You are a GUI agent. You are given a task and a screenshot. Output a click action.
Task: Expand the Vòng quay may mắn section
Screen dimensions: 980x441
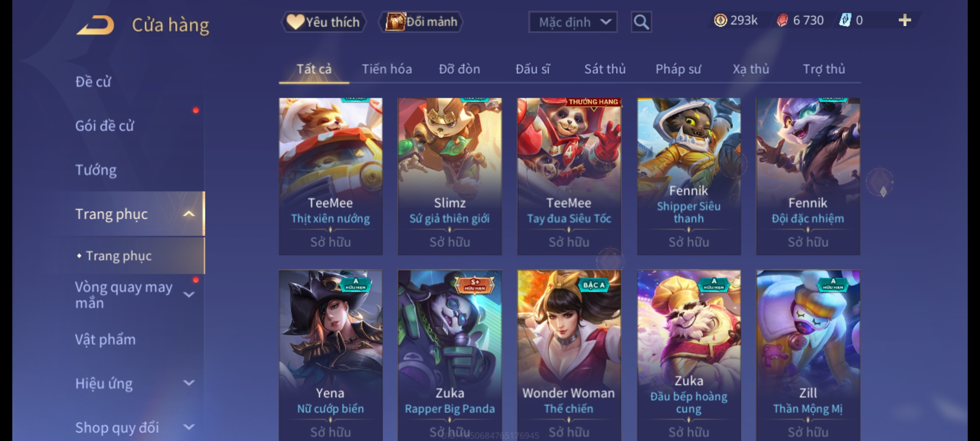click(x=189, y=294)
